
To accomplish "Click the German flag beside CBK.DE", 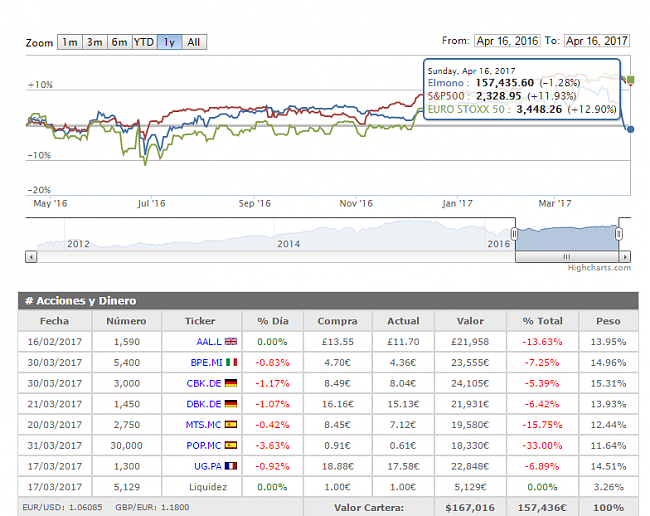I will 231,383.
